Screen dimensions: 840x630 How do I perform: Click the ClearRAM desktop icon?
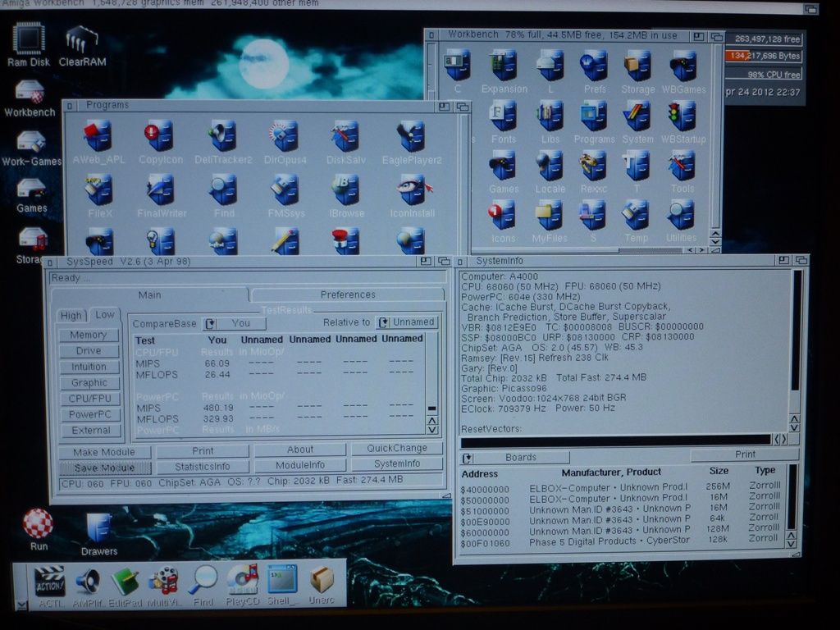pos(81,39)
